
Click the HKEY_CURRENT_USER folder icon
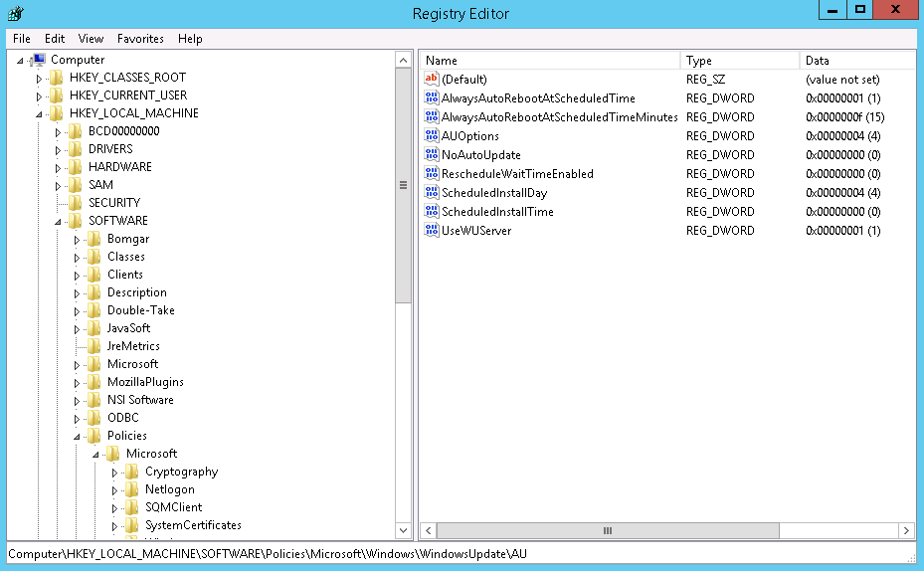(57, 95)
